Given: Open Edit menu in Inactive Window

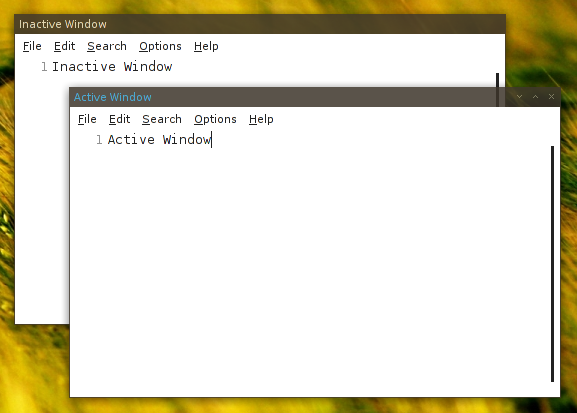Looking at the screenshot, I should point(64,46).
